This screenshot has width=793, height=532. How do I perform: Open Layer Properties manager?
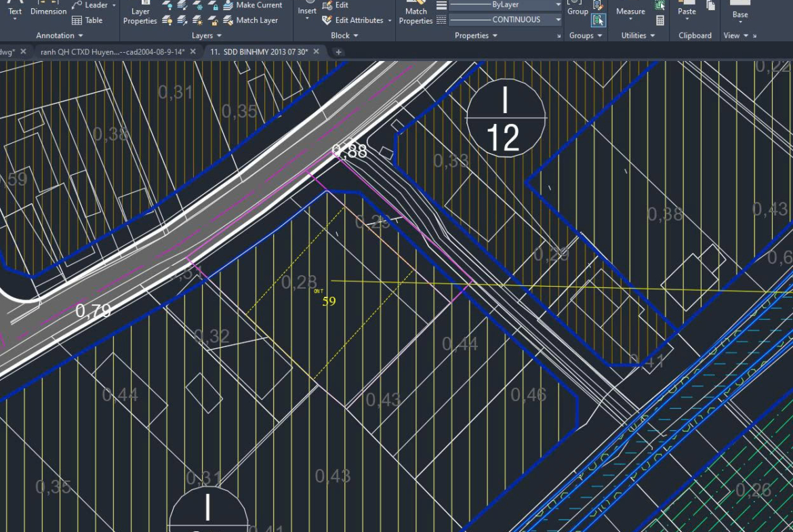point(140,14)
